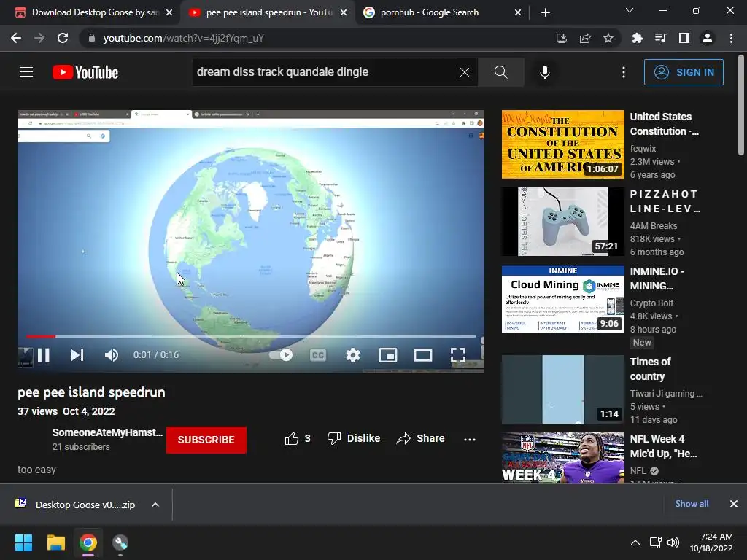Click the page vertical scrollbar
The image size is (747, 560).
click(741, 105)
